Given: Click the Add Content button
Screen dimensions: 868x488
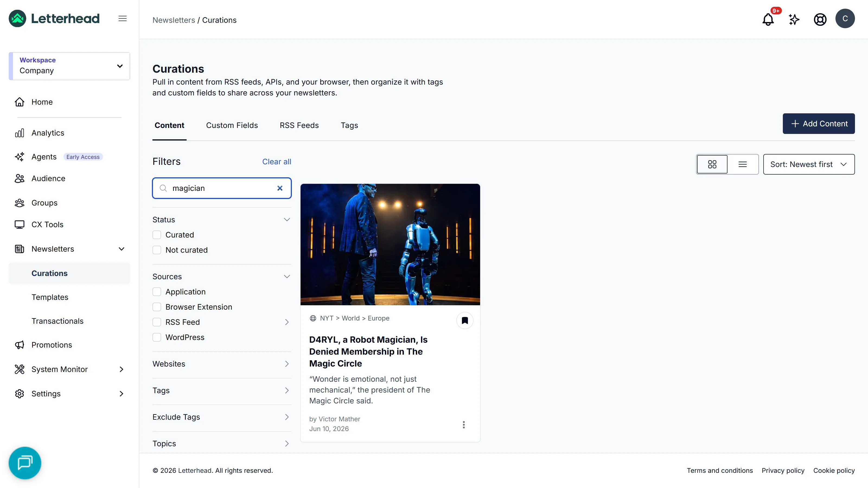Looking at the screenshot, I should point(818,124).
